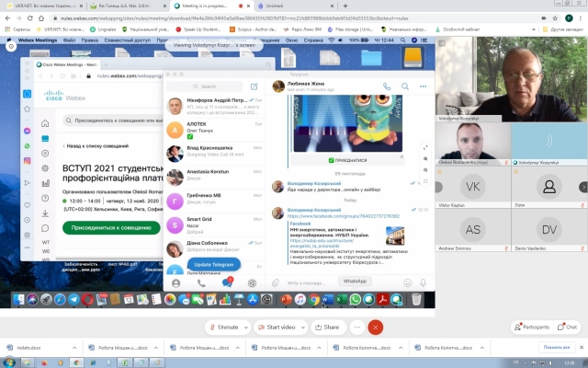The image size is (588, 368).
Task: Click the Показать все downloads button
Action: (556, 348)
